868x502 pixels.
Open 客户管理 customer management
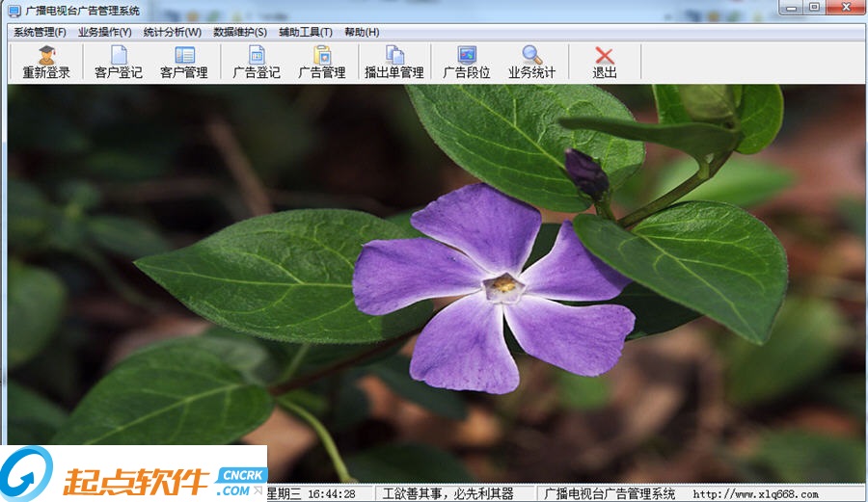point(184,63)
